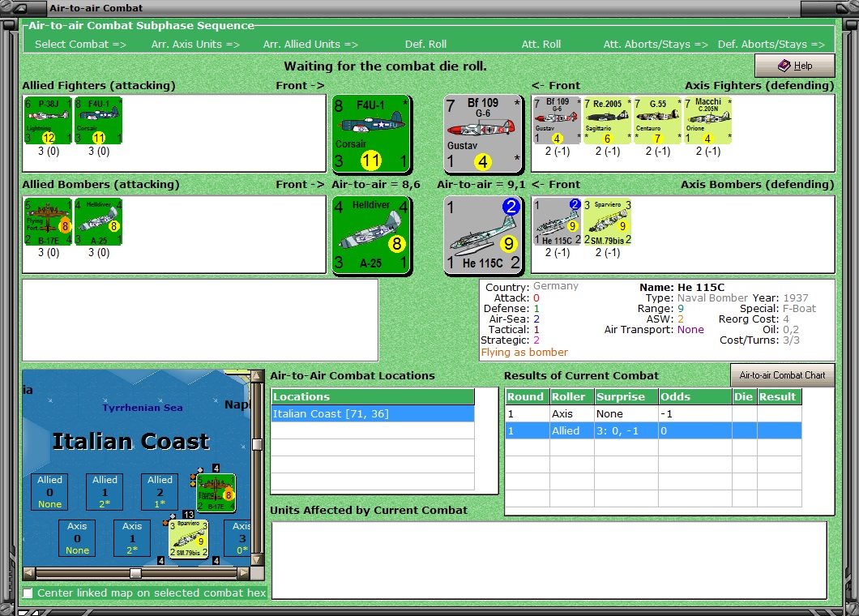Click the Units Affected by Current Combat box

point(549,560)
